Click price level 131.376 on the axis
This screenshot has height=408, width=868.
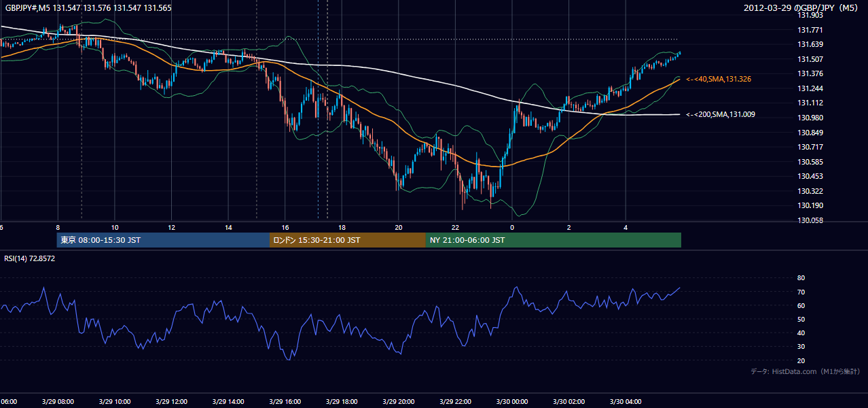coord(810,73)
